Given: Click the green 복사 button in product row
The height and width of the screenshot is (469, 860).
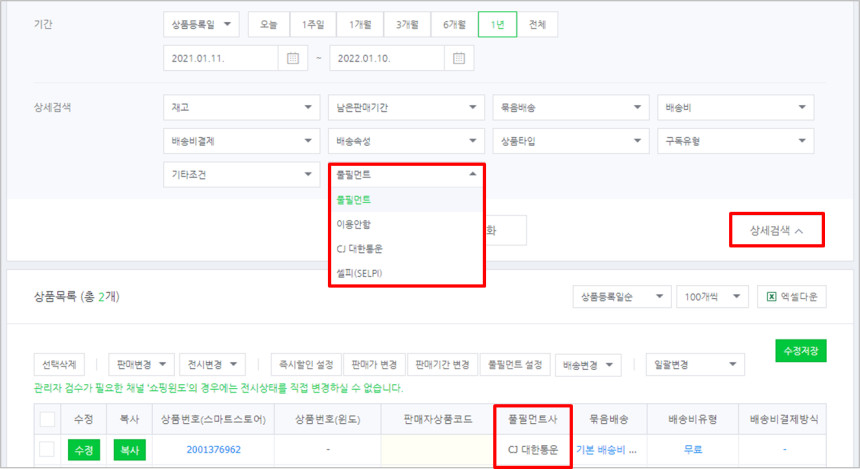Looking at the screenshot, I should (129, 450).
